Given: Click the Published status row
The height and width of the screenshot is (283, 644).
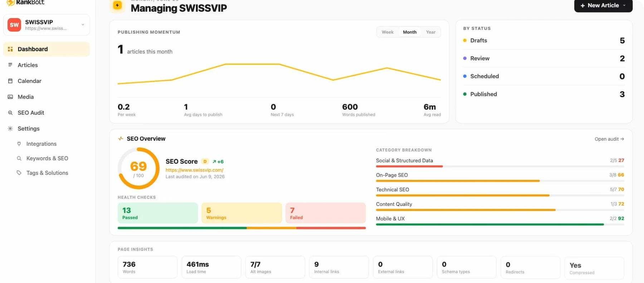Looking at the screenshot, I should coord(544,94).
